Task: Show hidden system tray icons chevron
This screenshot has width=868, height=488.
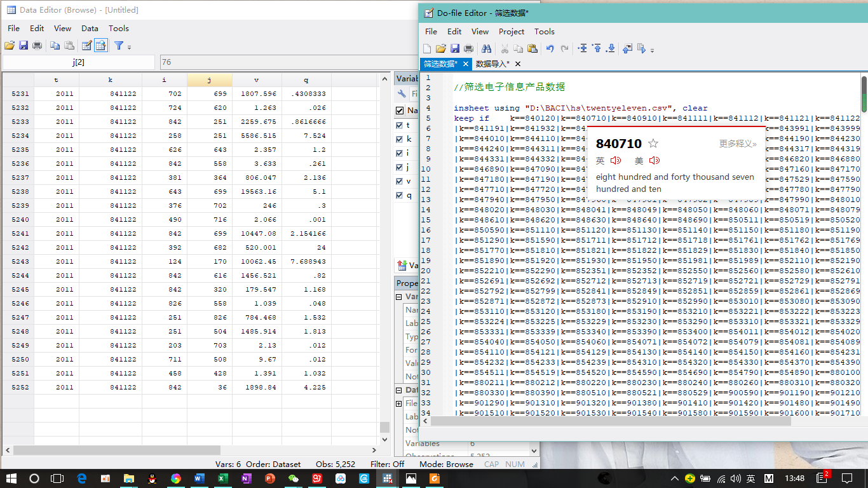Action: pos(674,478)
